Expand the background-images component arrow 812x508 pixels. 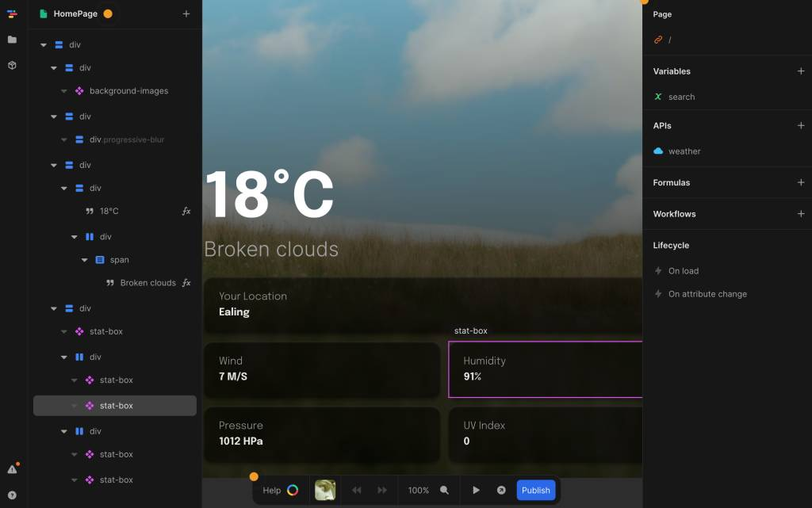click(x=64, y=91)
